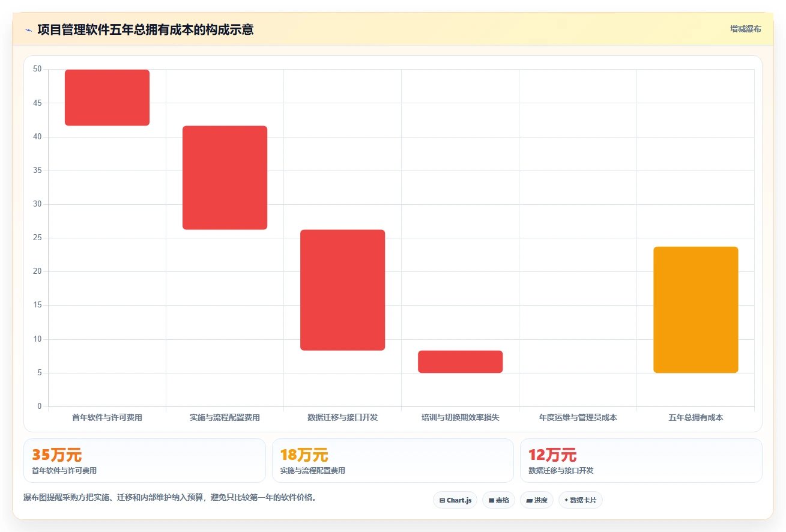Viewport: 786px width, 532px height.
Task: Select the 数据卡片 tag chip
Action: click(x=580, y=500)
